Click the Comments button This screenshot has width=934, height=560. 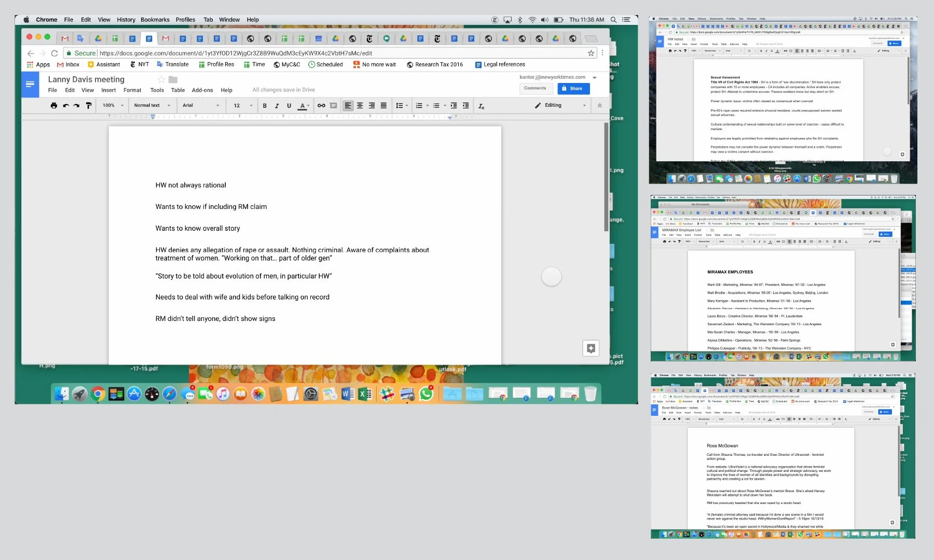[535, 89]
